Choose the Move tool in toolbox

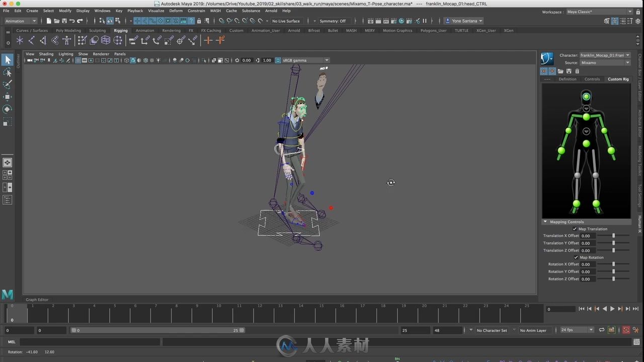tap(7, 97)
